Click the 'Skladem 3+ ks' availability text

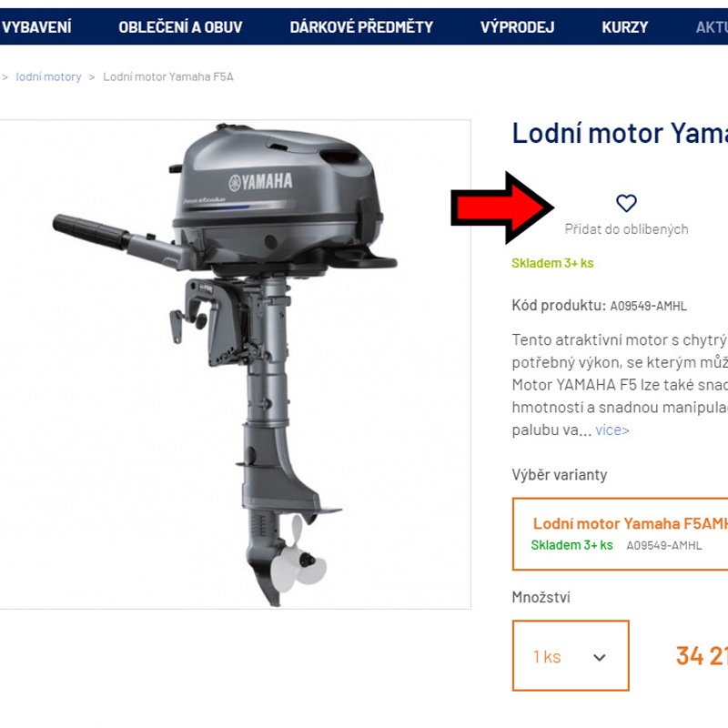pos(552,263)
